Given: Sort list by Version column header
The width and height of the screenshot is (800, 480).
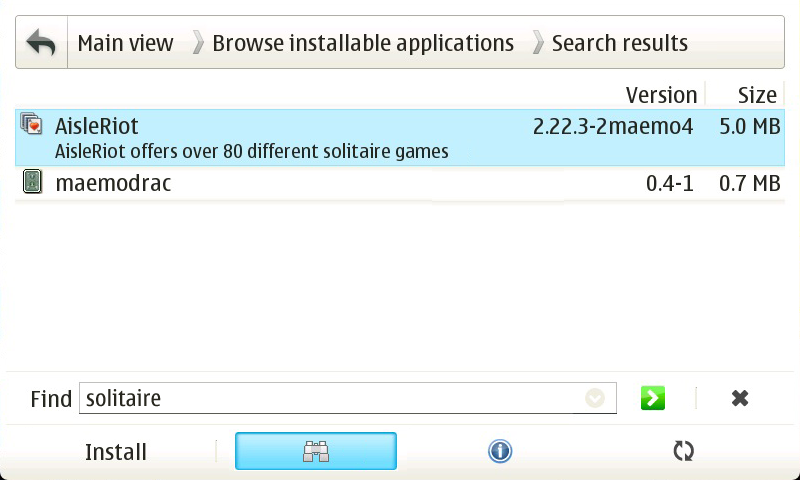Looking at the screenshot, I should [661, 95].
